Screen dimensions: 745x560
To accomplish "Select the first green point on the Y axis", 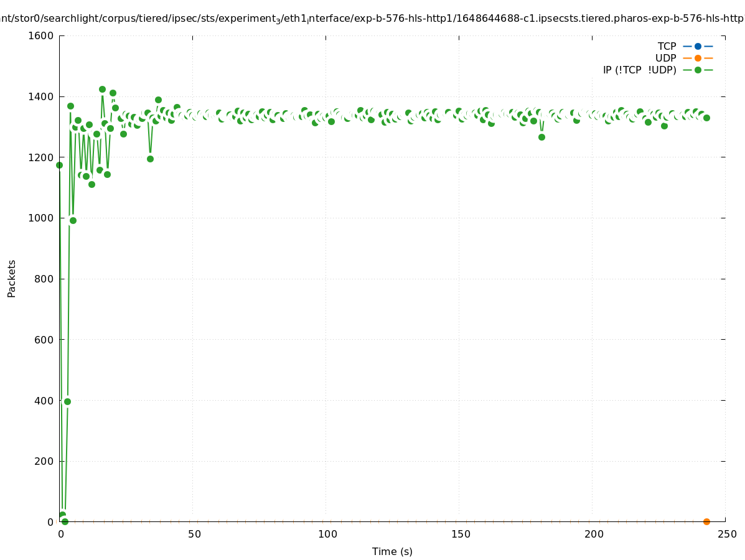I will pos(59,165).
